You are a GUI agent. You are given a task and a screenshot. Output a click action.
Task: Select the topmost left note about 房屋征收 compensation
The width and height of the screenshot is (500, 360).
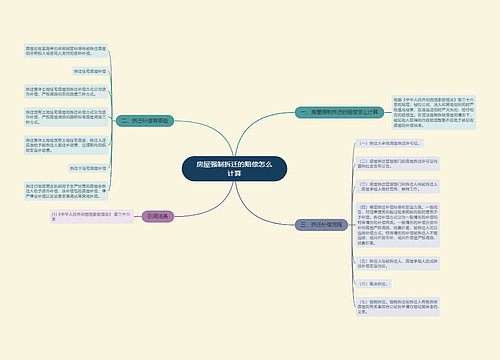pos(66,51)
